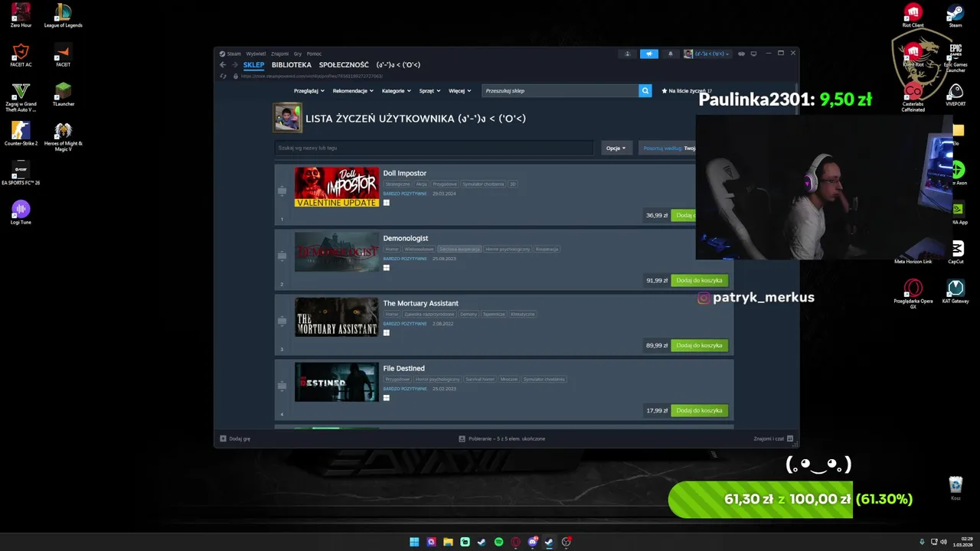Open KAT Gateway desktop icon
Screen dimensions: 980x551
pos(955,292)
